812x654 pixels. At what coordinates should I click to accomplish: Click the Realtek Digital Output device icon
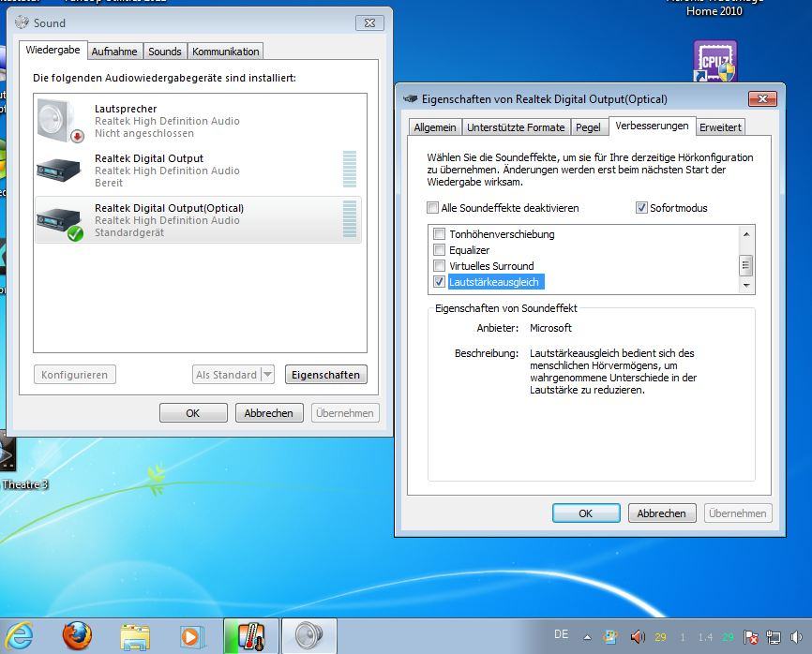click(x=59, y=171)
